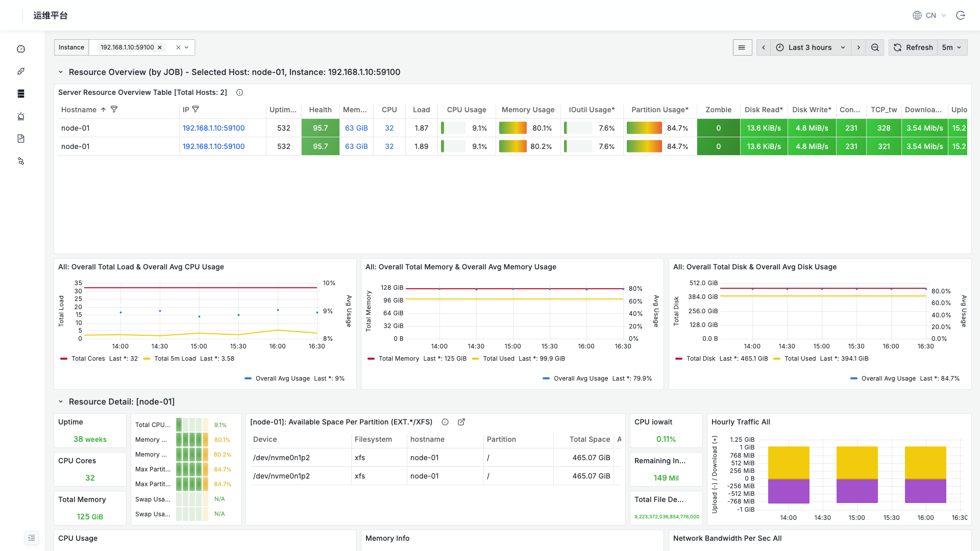Show info for Server Resource Overview Table
The height and width of the screenshot is (551, 980).
pyautogui.click(x=239, y=92)
